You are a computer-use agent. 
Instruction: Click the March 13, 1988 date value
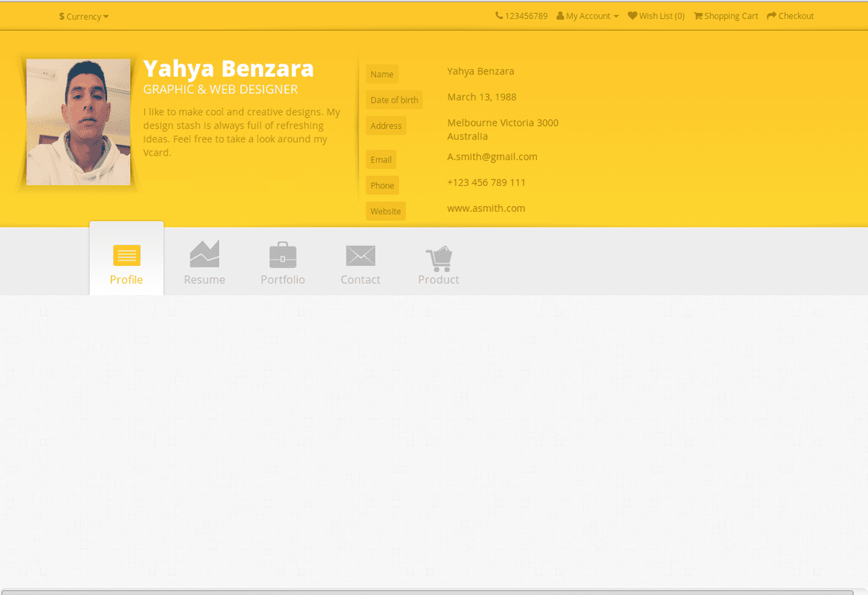[482, 97]
